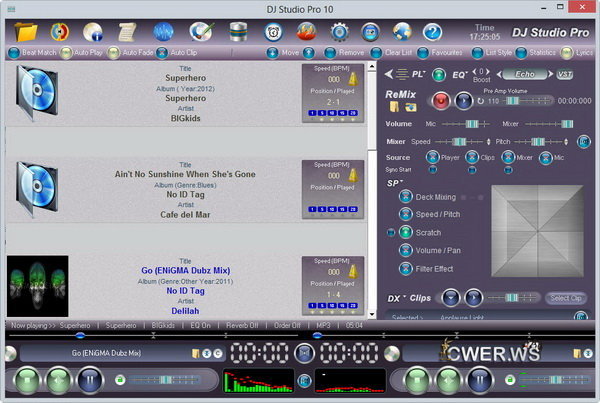Select Speed / Pitch mode

pos(406,214)
